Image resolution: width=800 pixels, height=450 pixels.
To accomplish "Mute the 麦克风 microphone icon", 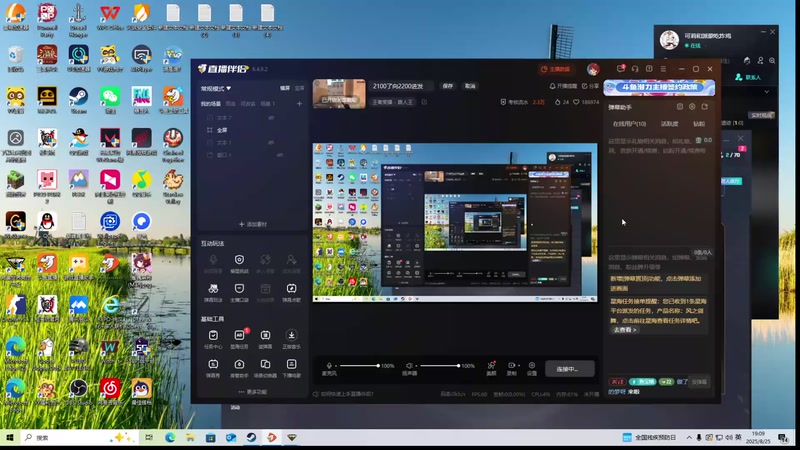I will point(329,365).
